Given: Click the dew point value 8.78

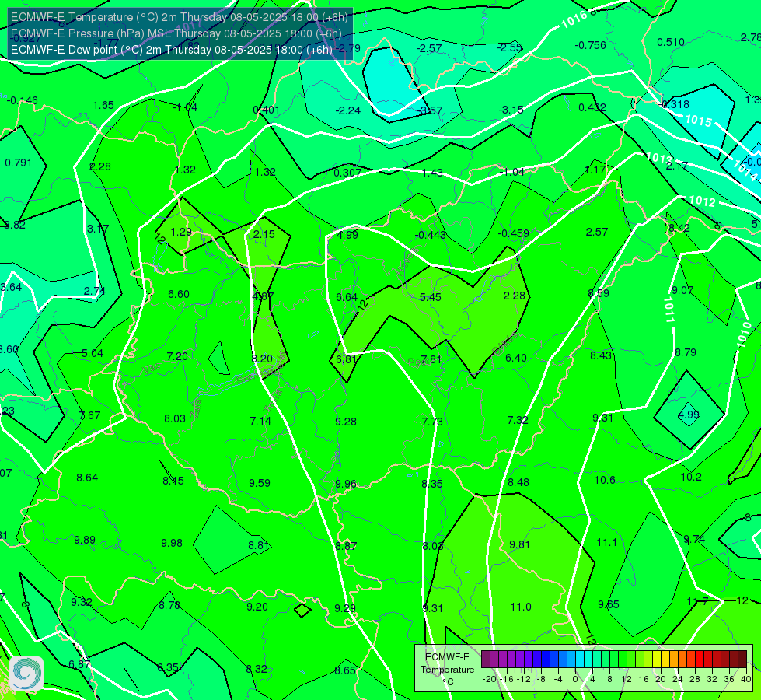Looking at the screenshot, I should point(169,606).
